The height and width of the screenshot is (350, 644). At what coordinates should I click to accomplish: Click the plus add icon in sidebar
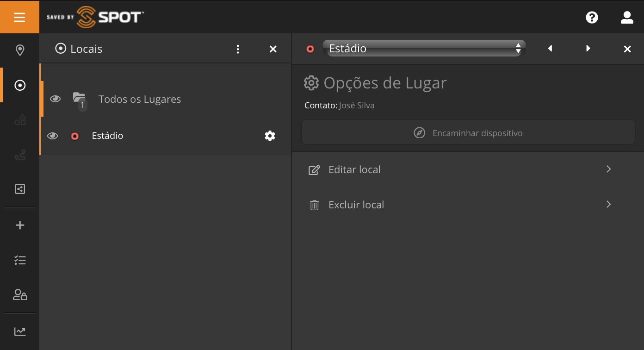click(x=20, y=225)
